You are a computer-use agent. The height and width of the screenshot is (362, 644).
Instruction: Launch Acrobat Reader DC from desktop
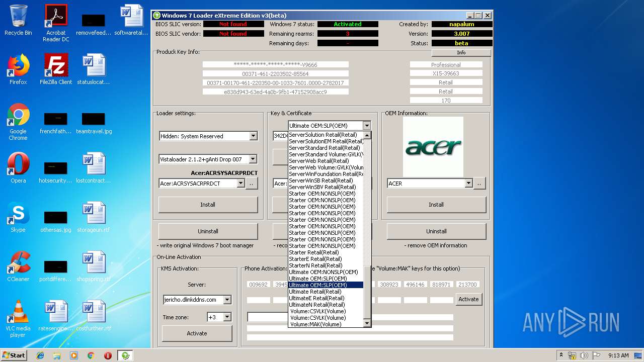pos(56,23)
